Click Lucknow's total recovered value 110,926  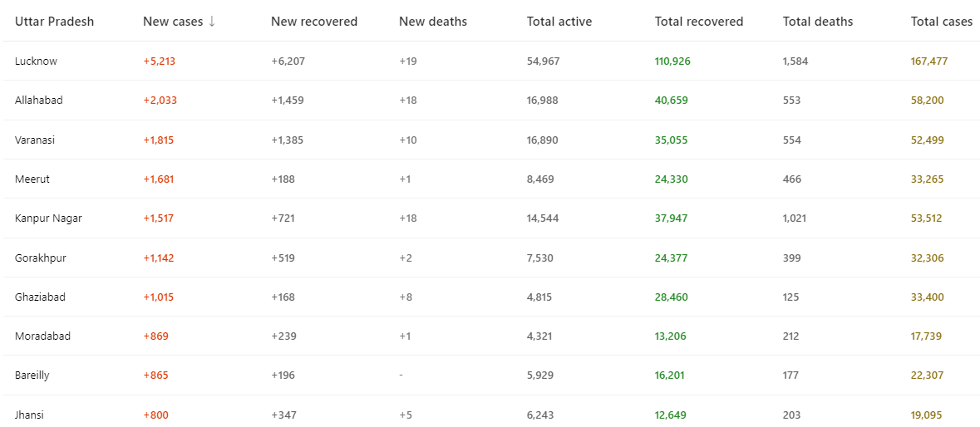(672, 61)
